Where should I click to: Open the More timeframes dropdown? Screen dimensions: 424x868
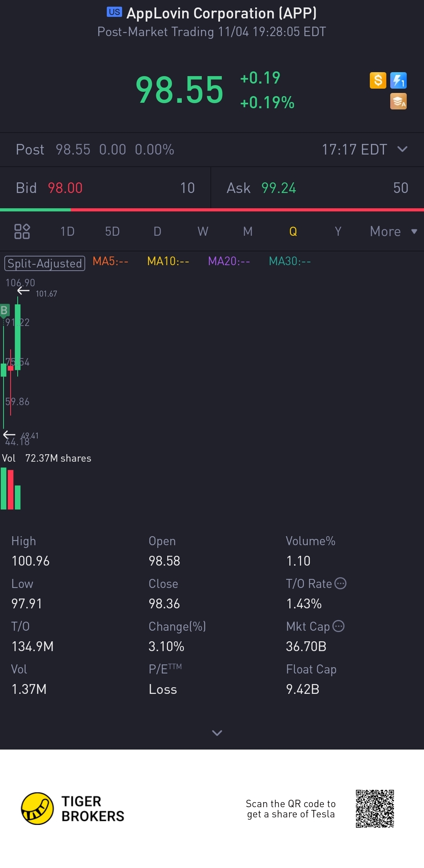pos(393,231)
